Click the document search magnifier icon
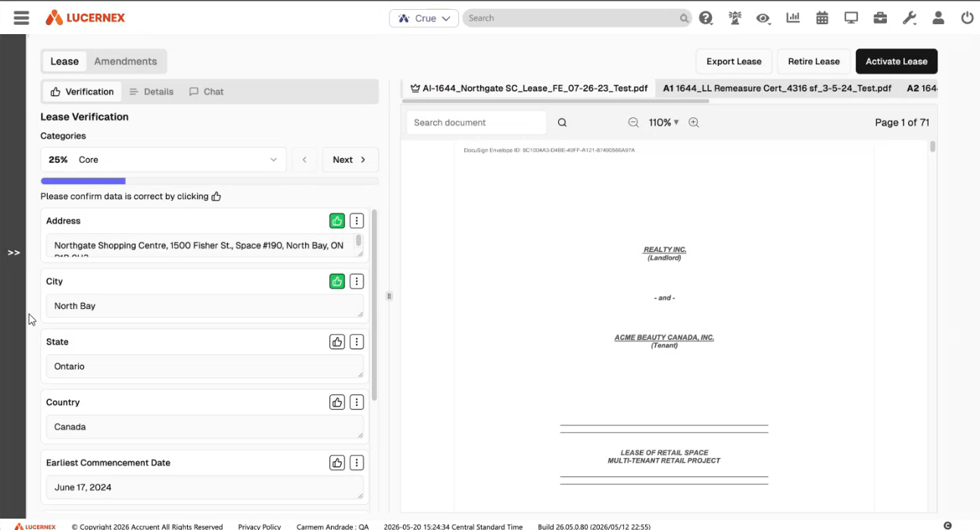 point(562,123)
